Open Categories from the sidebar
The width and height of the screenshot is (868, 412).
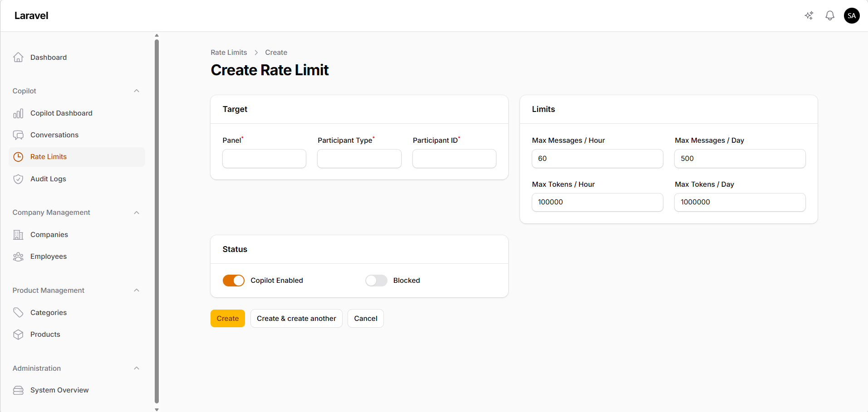click(48, 312)
